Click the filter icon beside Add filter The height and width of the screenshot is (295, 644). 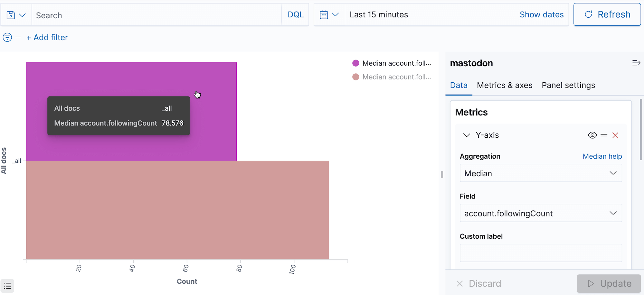tap(7, 37)
